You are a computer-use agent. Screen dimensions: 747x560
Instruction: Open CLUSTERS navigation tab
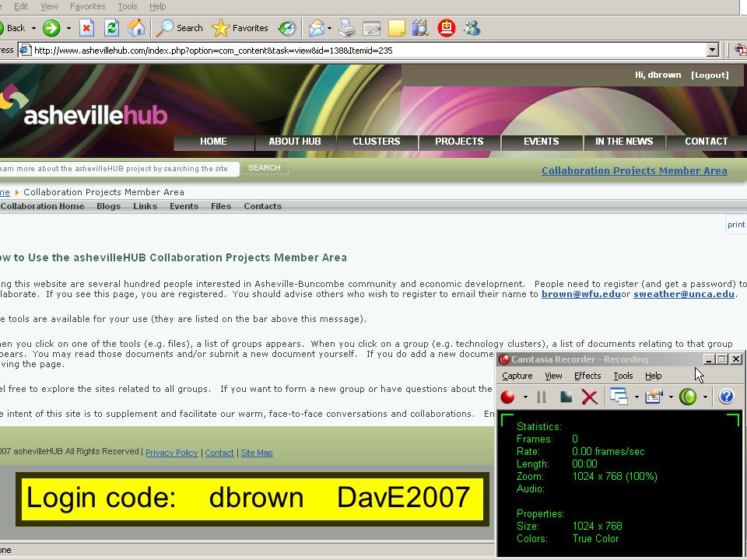377,142
